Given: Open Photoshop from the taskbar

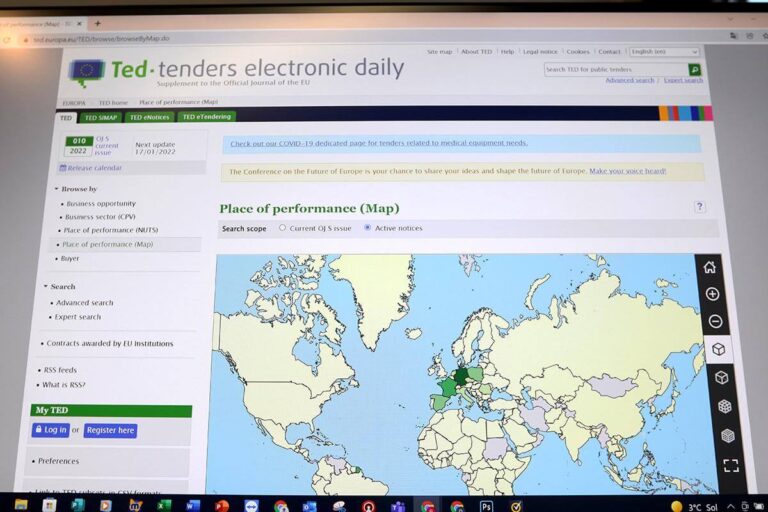Looking at the screenshot, I should pos(486,506).
